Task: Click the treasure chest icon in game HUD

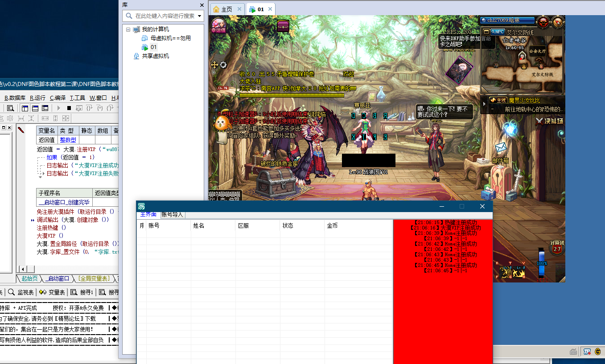Action: 283,26
